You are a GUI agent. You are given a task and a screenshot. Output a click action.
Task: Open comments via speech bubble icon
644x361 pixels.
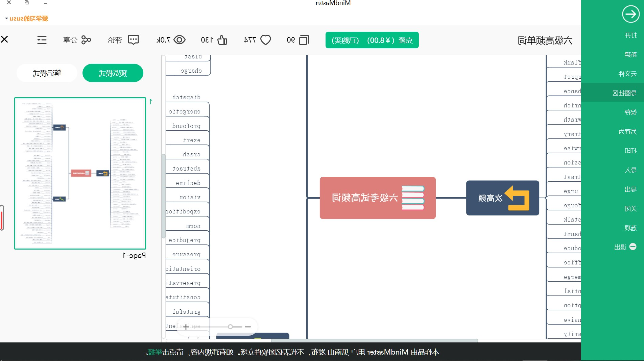[x=134, y=40]
